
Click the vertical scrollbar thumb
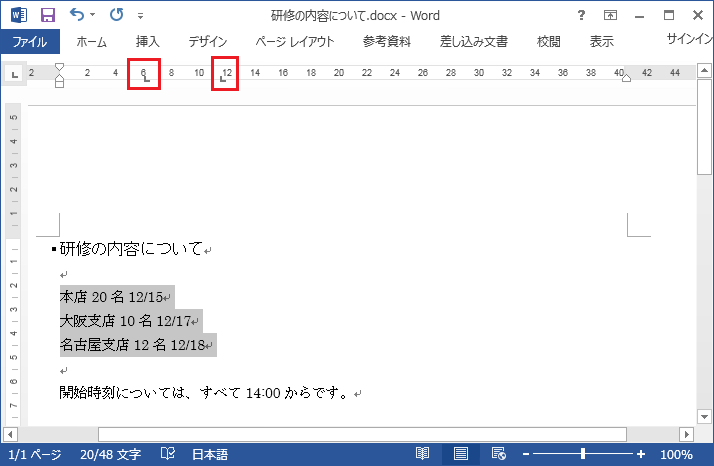pyautogui.click(x=704, y=126)
